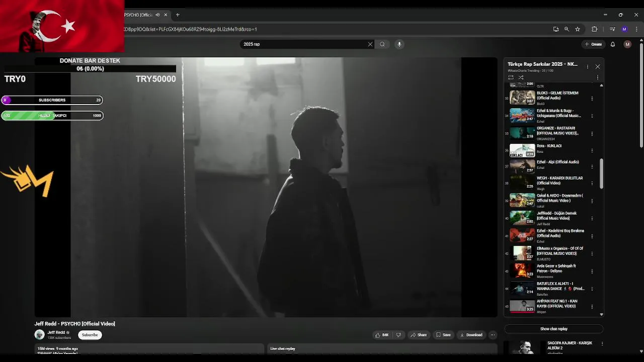Open options for ElMusto - Of Of Of
Screen dimensions: 644x362
pos(592,253)
